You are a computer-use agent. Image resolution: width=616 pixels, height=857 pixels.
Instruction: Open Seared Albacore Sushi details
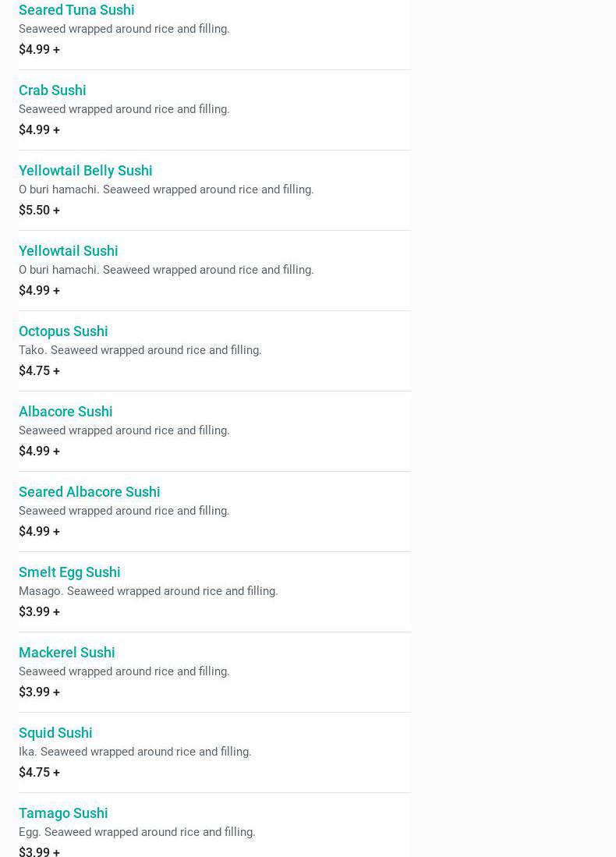point(89,492)
